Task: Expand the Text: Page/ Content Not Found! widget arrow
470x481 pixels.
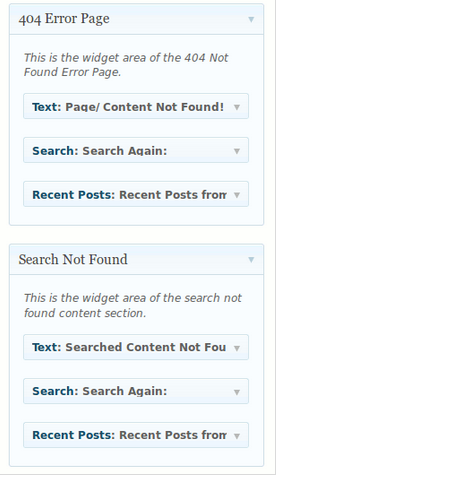Action: [x=237, y=107]
